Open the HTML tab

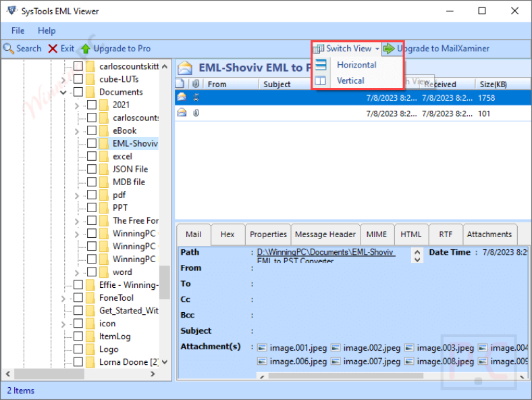[x=411, y=234]
